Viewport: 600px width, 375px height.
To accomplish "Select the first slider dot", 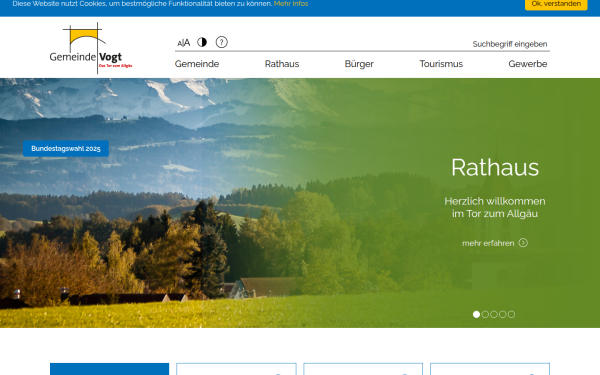I will point(476,315).
